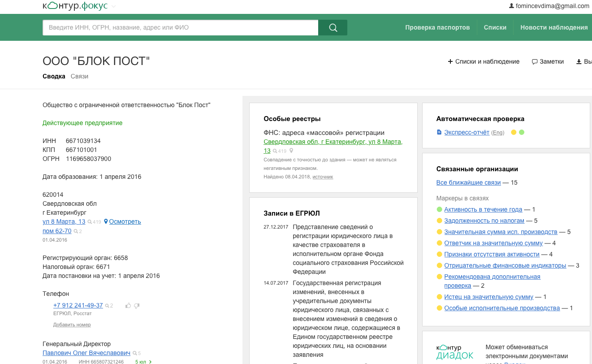Open the Экспресс-отчёт link
The height and width of the screenshot is (364, 592).
click(x=467, y=132)
